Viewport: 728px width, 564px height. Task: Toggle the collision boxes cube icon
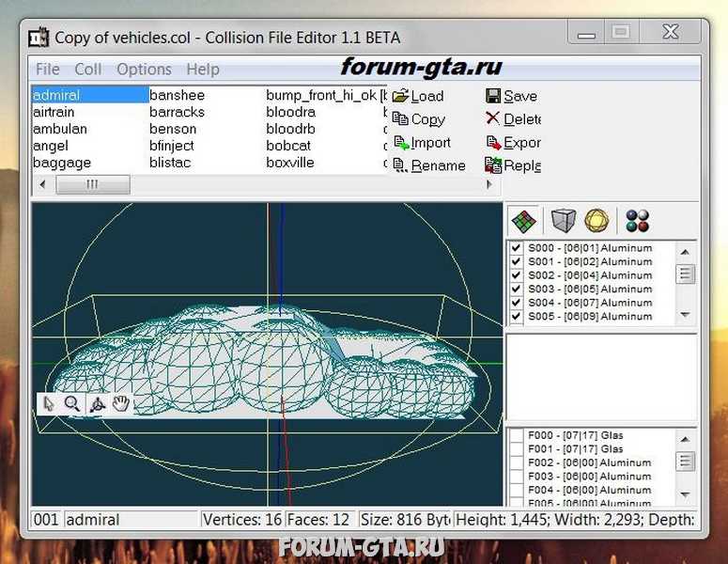[564, 220]
